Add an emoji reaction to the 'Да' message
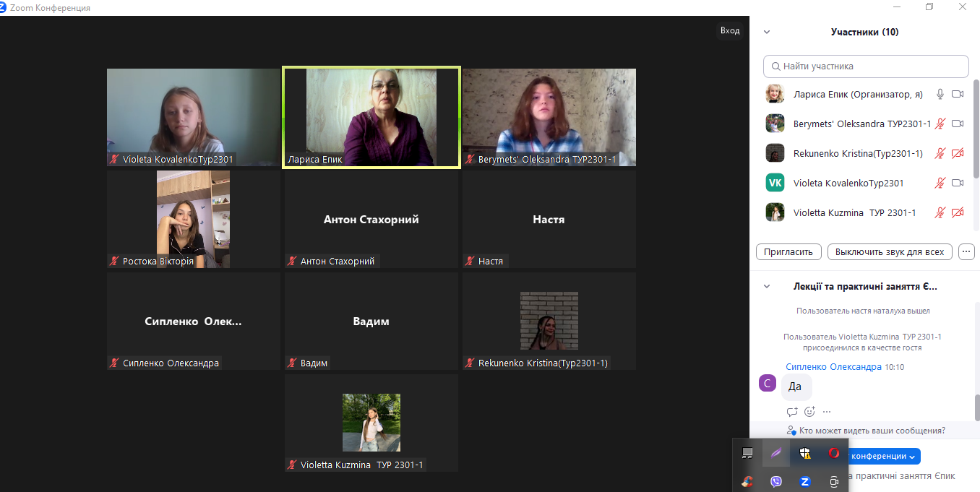The width and height of the screenshot is (980, 492). [809, 412]
